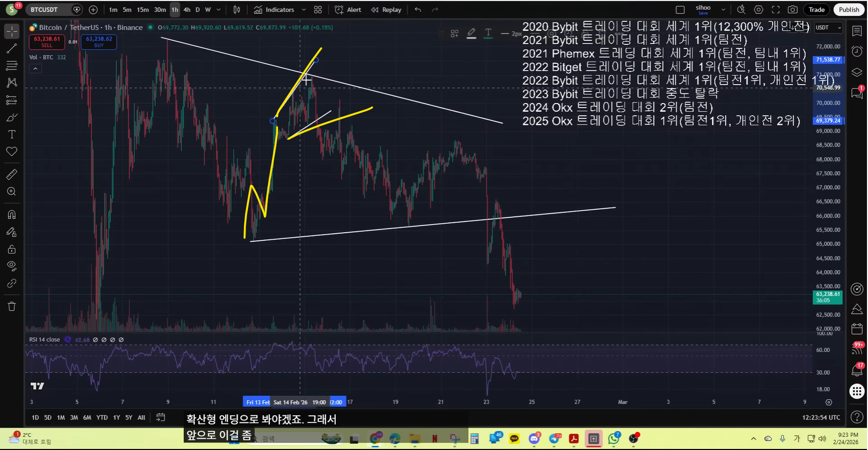The width and height of the screenshot is (868, 450).
Task: Select the brush drawing tool
Action: (x=11, y=117)
